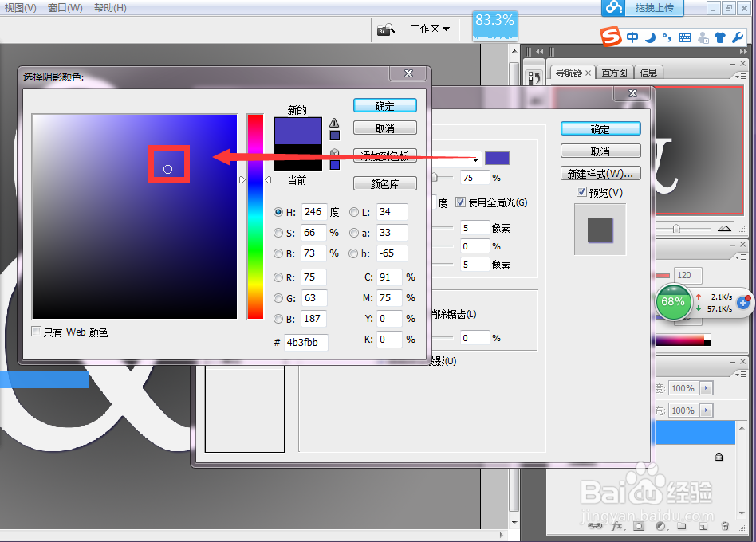The image size is (756, 542).
Task: Select the R red radio button
Action: tap(278, 277)
